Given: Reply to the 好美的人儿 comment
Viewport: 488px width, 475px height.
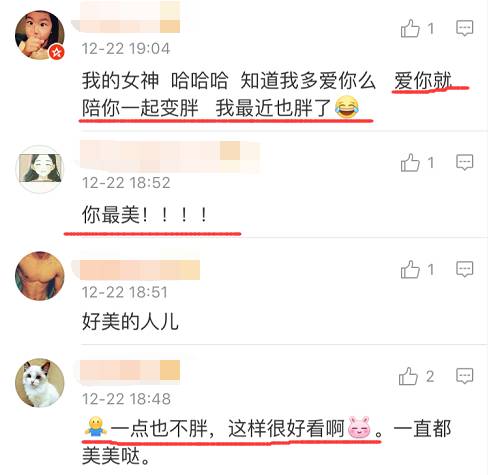Looking at the screenshot, I should 465,269.
